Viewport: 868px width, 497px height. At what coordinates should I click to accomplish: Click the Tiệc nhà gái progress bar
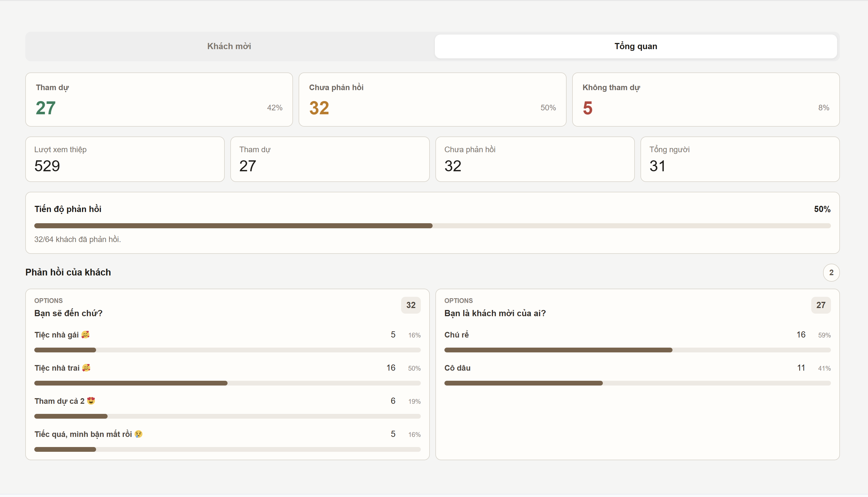pos(228,350)
